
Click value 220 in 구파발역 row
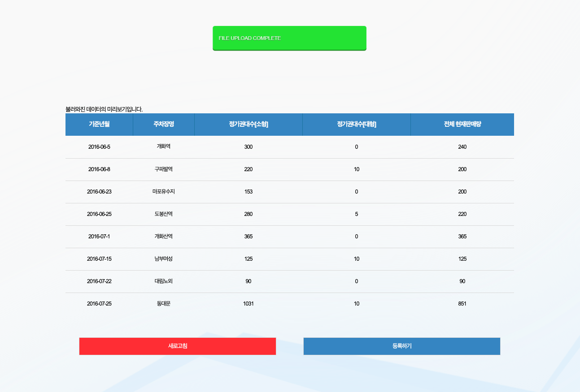point(249,169)
